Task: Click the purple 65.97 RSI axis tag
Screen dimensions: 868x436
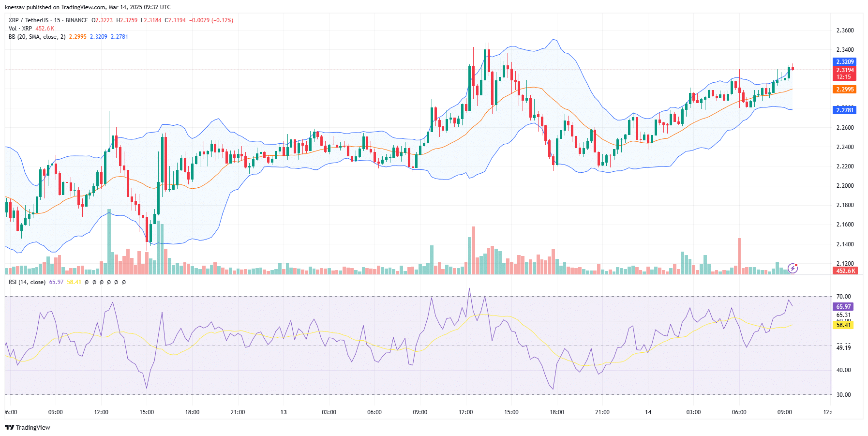Action: click(843, 307)
